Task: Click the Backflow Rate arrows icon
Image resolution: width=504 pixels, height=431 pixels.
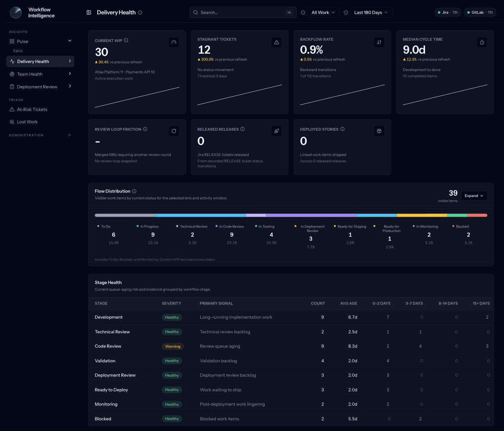Action: (x=379, y=42)
